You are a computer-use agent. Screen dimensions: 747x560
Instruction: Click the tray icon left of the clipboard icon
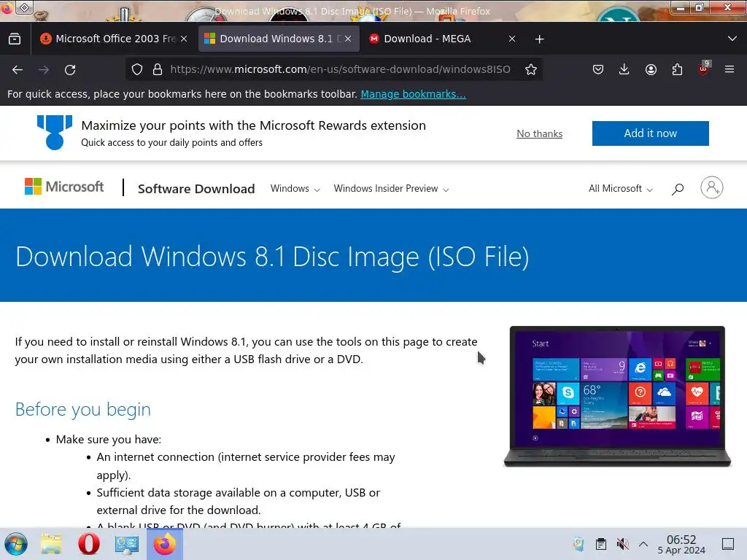click(578, 544)
